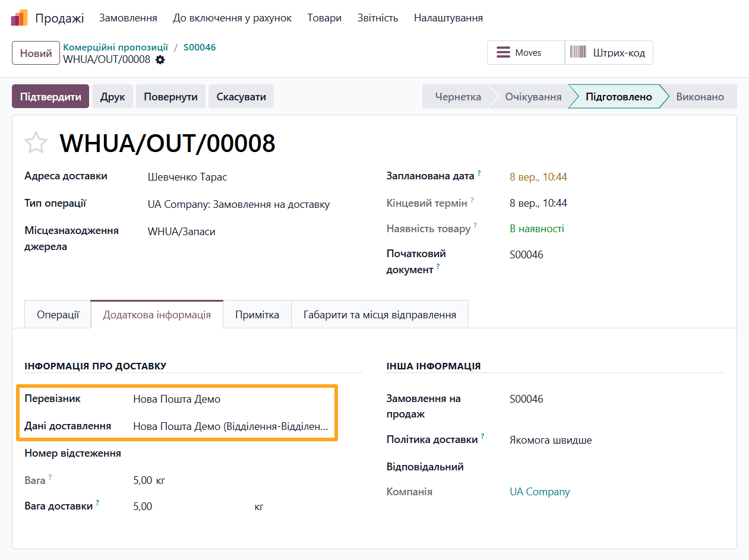Click Замовлення на продаж S00046 value
The width and height of the screenshot is (749, 560).
526,399
